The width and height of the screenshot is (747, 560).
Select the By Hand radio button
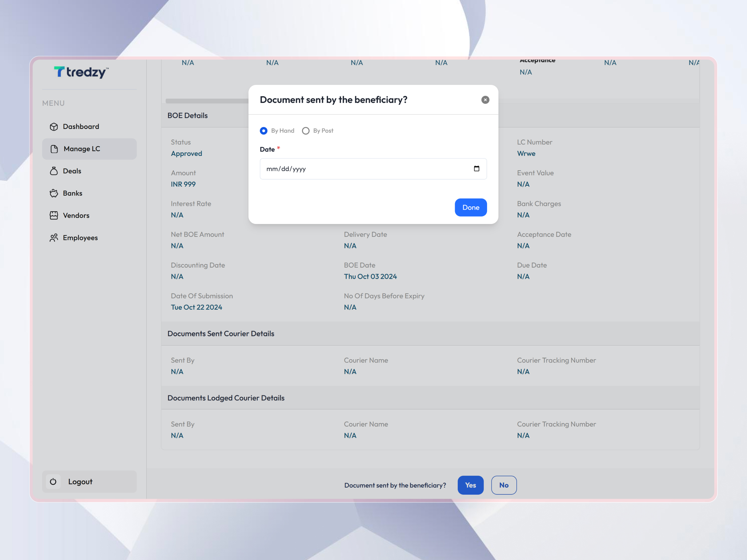click(x=264, y=131)
